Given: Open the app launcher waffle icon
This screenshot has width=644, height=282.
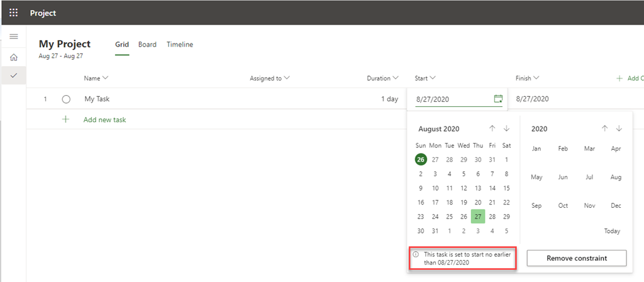Looking at the screenshot, I should click(x=13, y=13).
